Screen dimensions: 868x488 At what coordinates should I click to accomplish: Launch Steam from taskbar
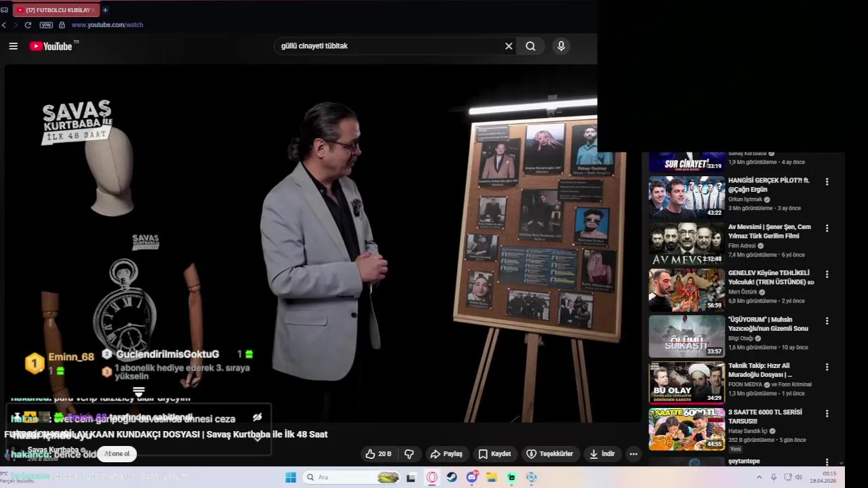(x=452, y=477)
